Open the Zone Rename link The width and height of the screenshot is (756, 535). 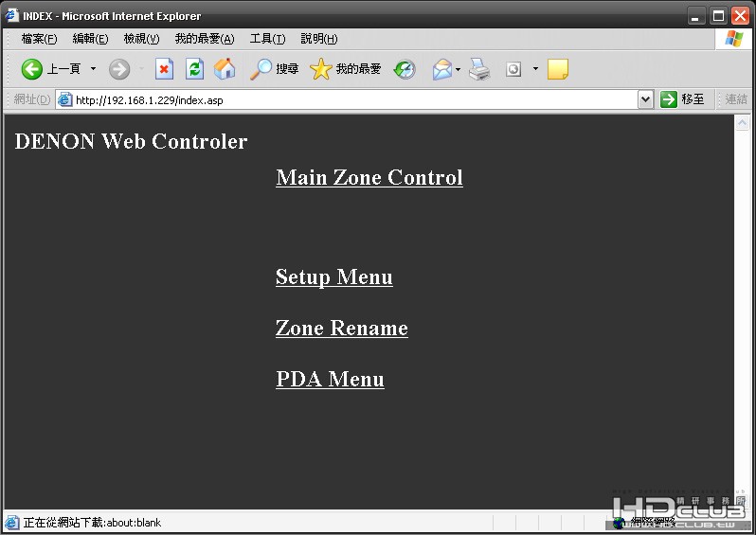coord(342,328)
